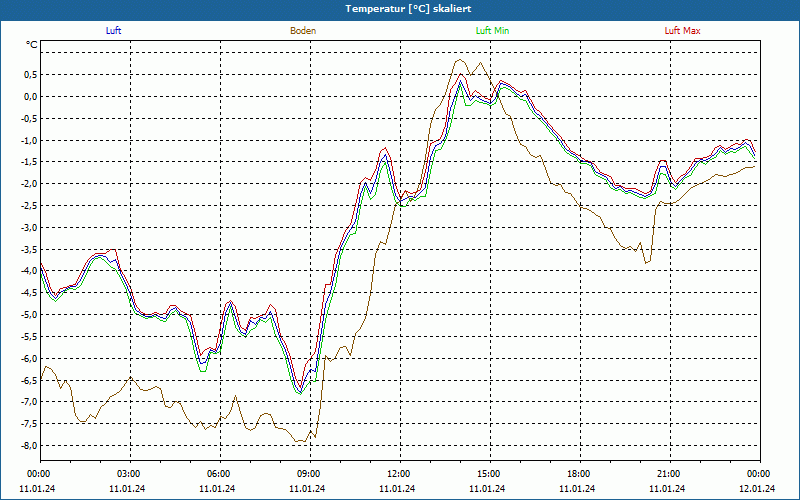Viewport: 800px width, 500px height.
Task: Click the 'Boden' legend label
Action: click(x=303, y=31)
